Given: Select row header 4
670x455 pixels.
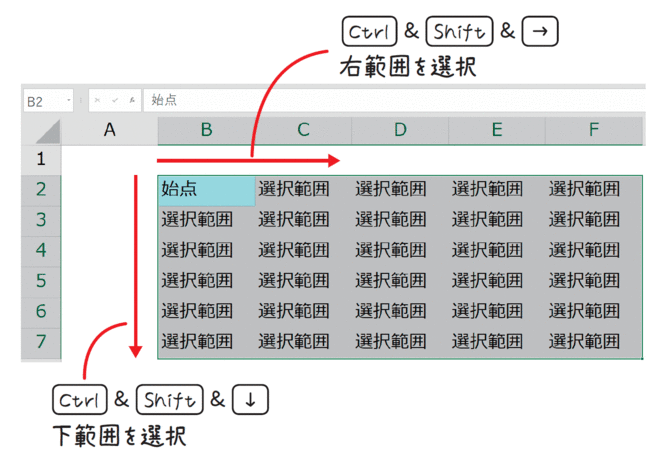Looking at the screenshot, I should [41, 251].
